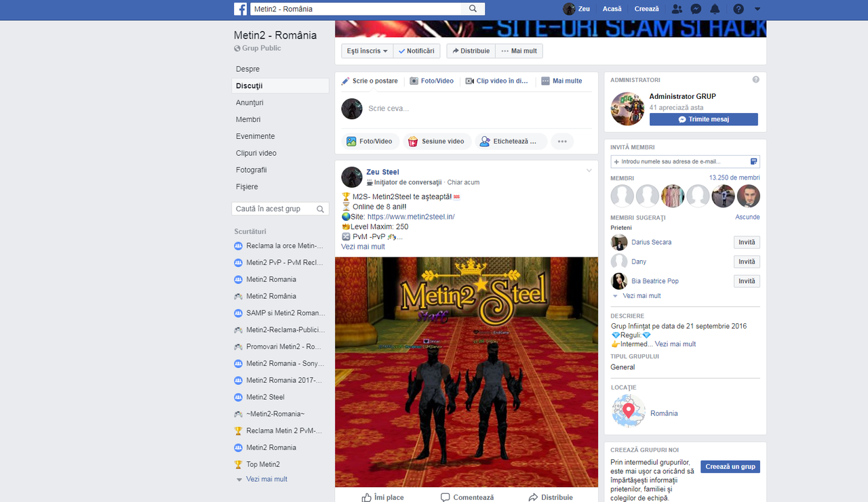868x502 pixels.
Task: Open Membri in left menu
Action: 248,120
